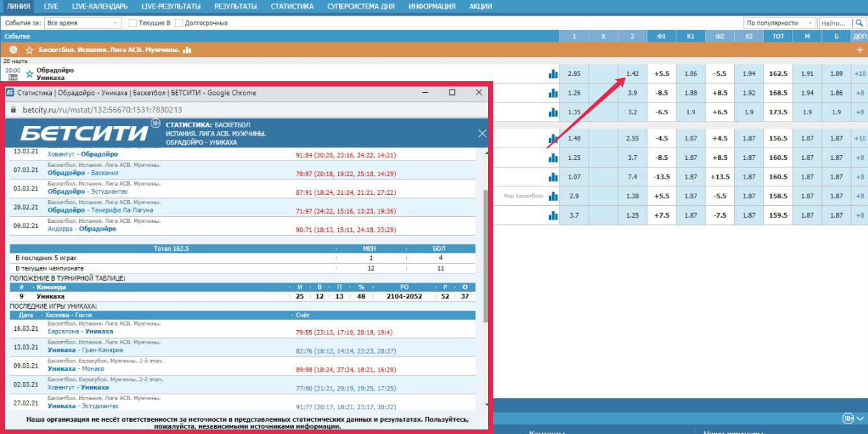Select odds 1.42 for Уникаха win
The height and width of the screenshot is (434, 868).
(632, 74)
